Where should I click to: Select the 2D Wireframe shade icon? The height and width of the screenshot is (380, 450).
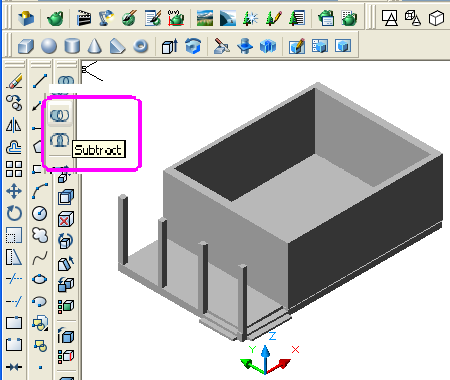pyautogui.click(x=390, y=18)
